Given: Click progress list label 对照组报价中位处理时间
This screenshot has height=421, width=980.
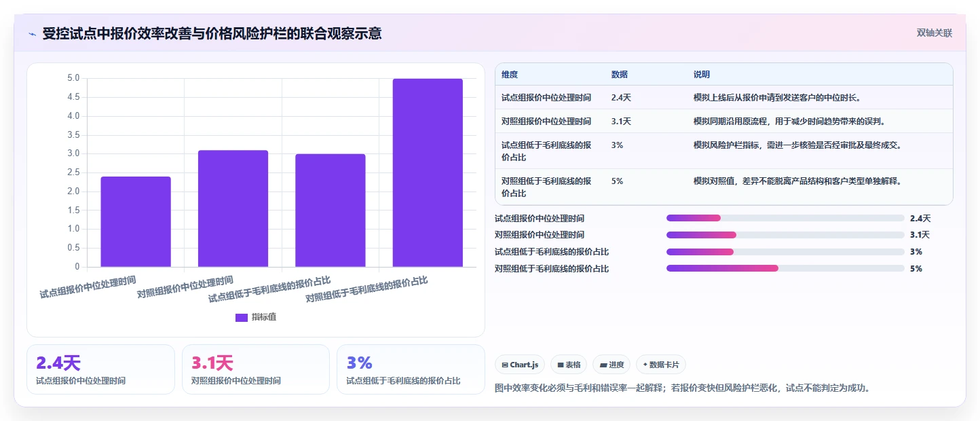Looking at the screenshot, I should (x=540, y=235).
